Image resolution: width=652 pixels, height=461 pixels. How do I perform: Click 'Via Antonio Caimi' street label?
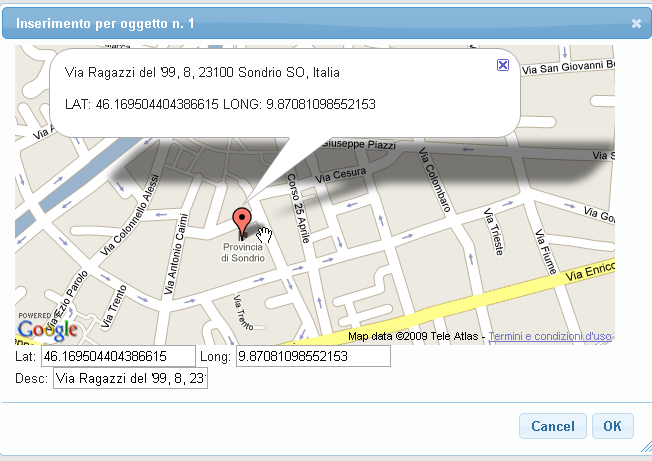[176, 254]
